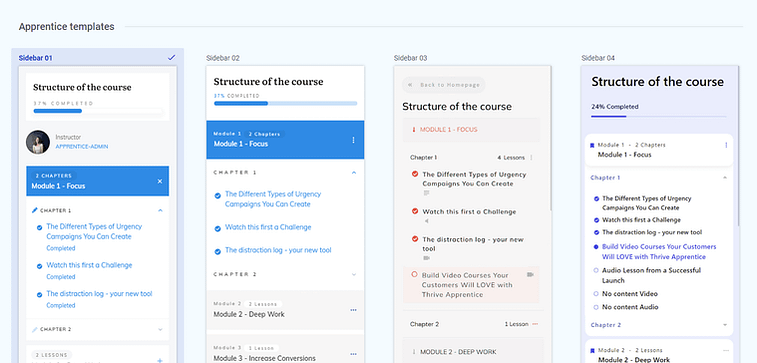The height and width of the screenshot is (363, 757).
Task: Collapse Chapter 1 in Sidebar 01
Action: point(160,210)
